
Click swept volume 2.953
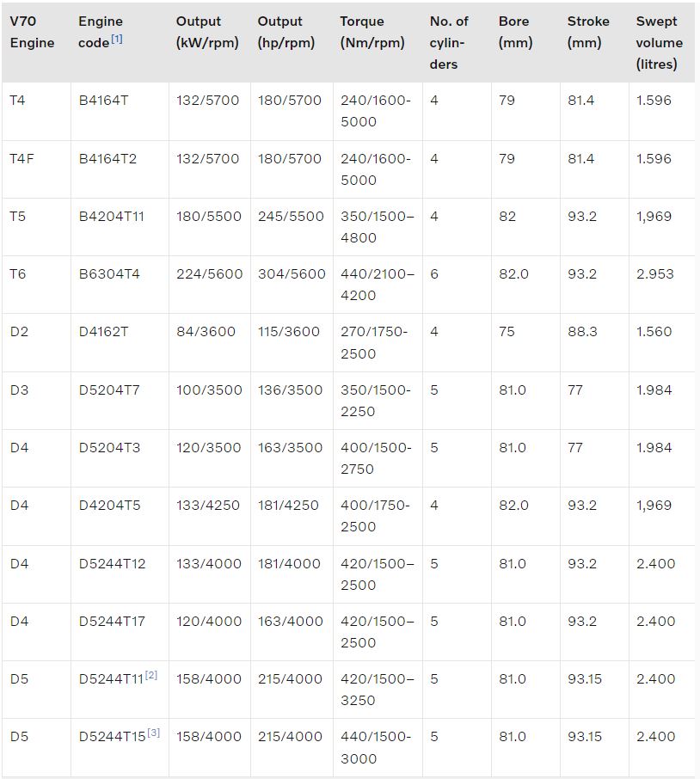[655, 274]
